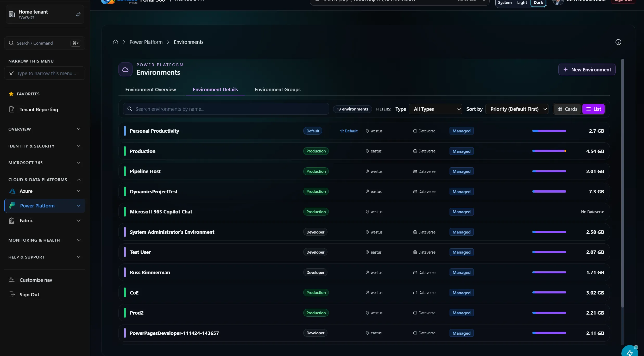Open System Administrator's Environment row
The width and height of the screenshot is (644, 356).
tap(364, 232)
